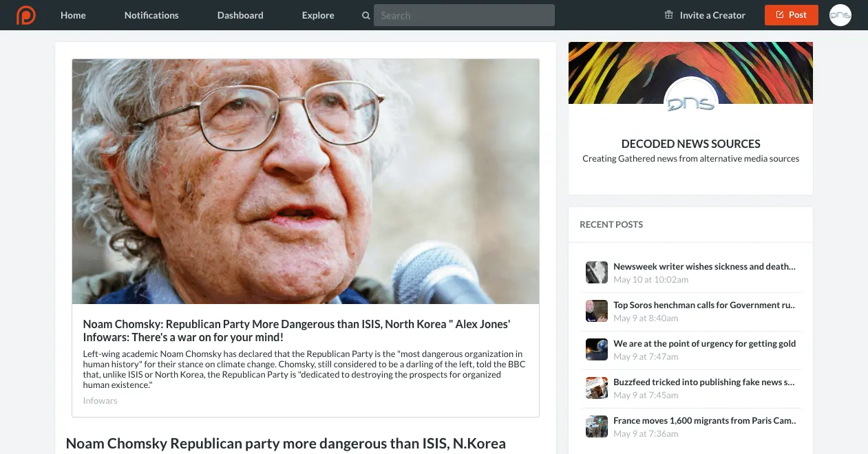
Task: Open thumbnail of Buzzfeed tricked post
Action: tap(597, 388)
